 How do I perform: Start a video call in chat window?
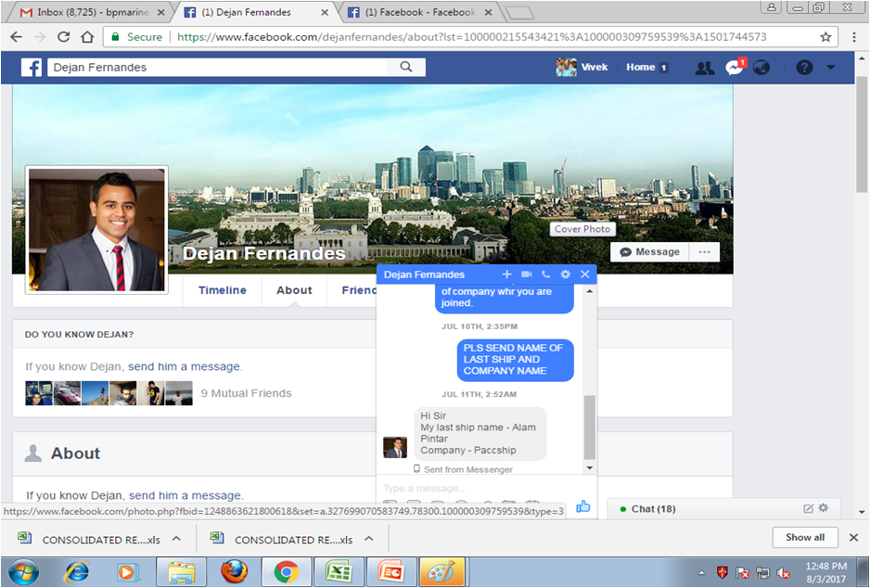pos(526,275)
